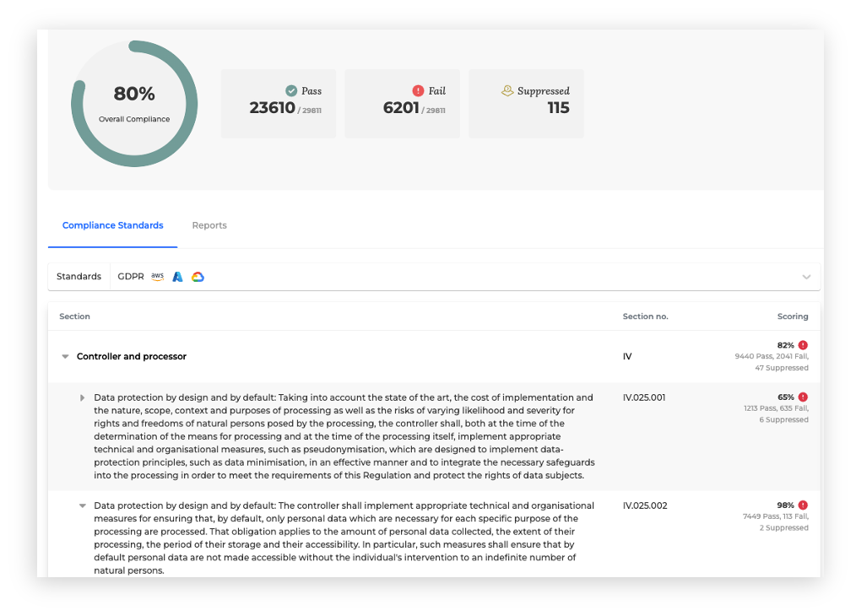Viewport: 856px width, 616px height.
Task: Click the red Fail alert icon
Action: click(x=418, y=91)
